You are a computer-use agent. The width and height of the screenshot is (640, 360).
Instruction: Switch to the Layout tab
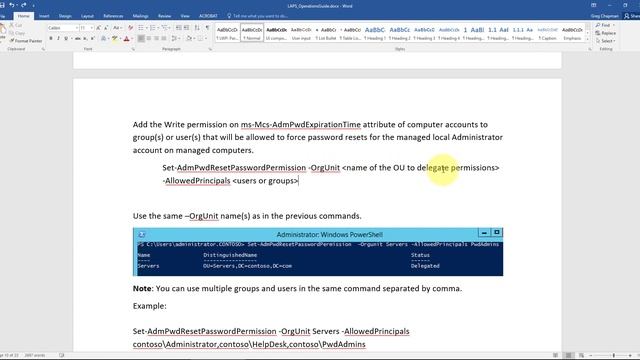[87, 16]
